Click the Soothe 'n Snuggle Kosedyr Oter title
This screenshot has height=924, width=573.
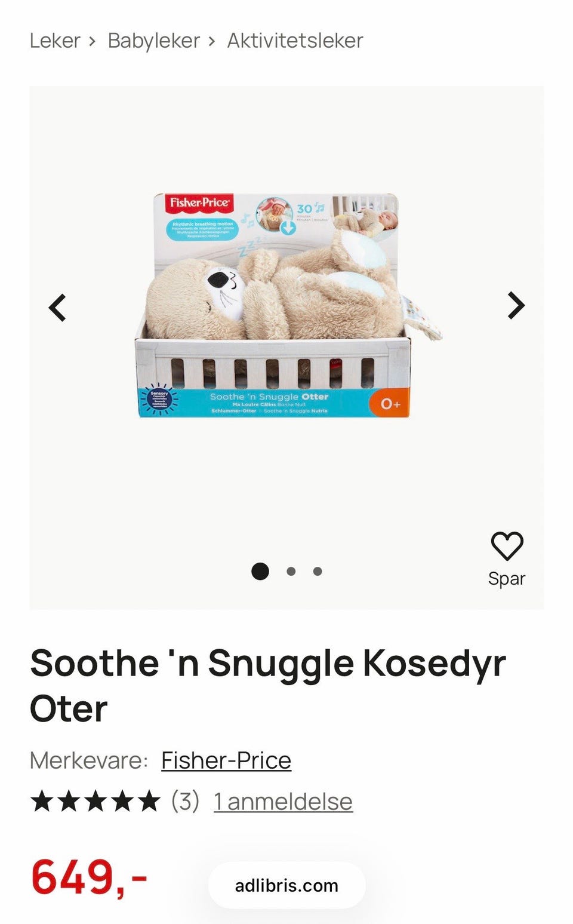(268, 686)
